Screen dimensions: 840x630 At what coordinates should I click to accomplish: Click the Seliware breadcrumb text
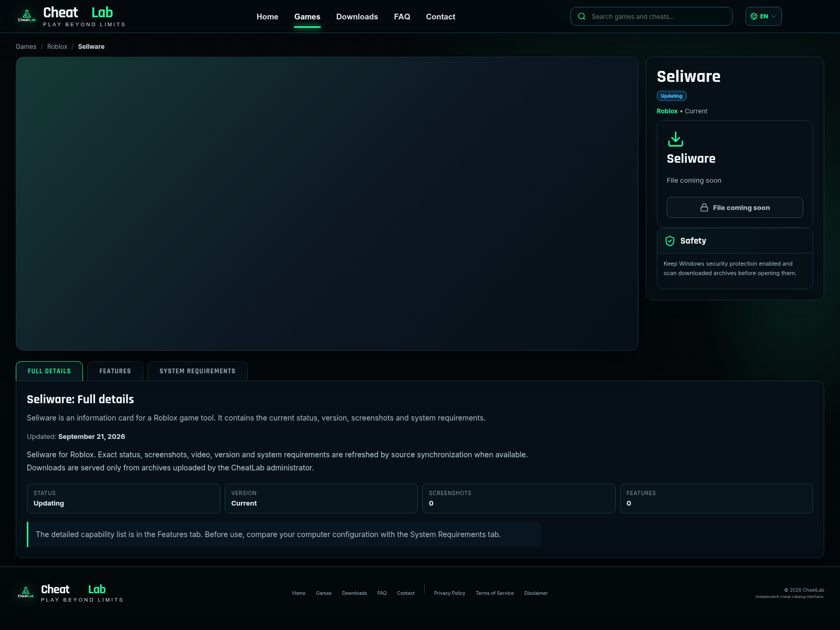[91, 47]
